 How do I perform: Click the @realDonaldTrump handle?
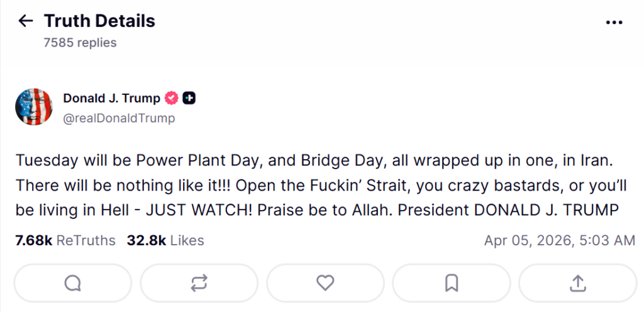(x=119, y=118)
